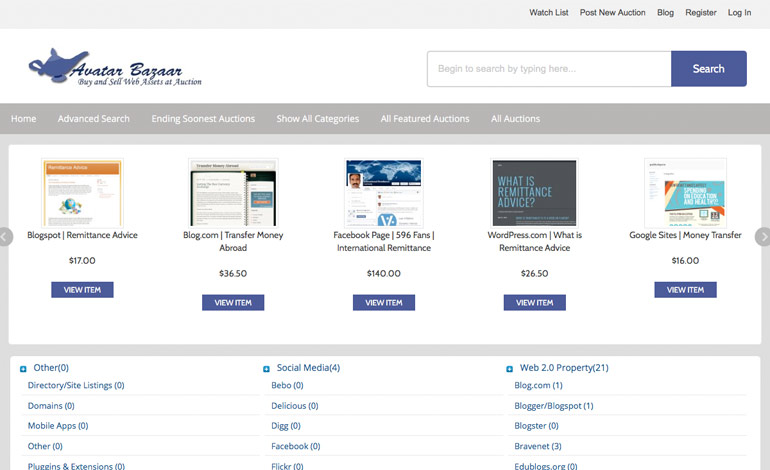Viewport: 770px width, 470px height.
Task: Expand the Other(0) category plus icon
Action: click(x=23, y=369)
